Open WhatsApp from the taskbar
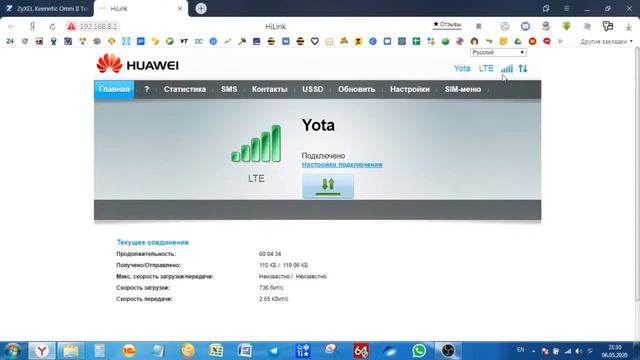Screen dimensions: 640x360 (419, 351)
